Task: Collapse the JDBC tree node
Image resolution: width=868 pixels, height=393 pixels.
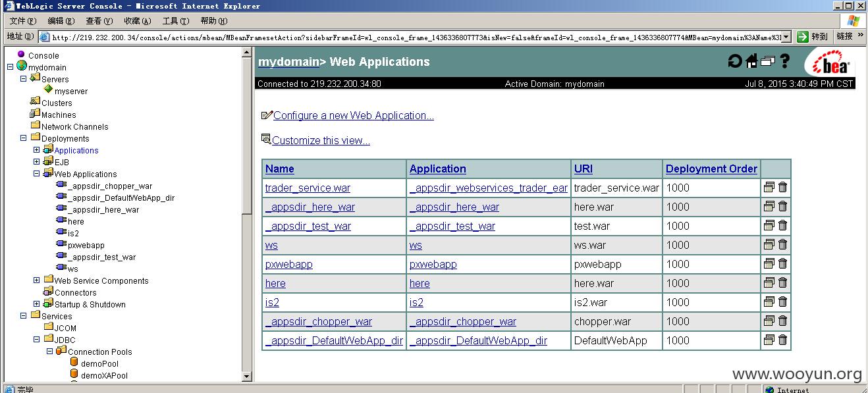Action: point(36,340)
